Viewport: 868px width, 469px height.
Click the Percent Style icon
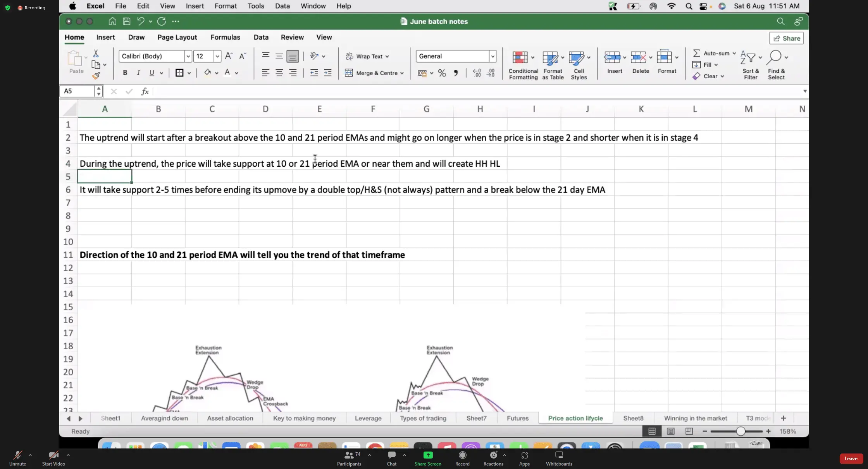[442, 73]
